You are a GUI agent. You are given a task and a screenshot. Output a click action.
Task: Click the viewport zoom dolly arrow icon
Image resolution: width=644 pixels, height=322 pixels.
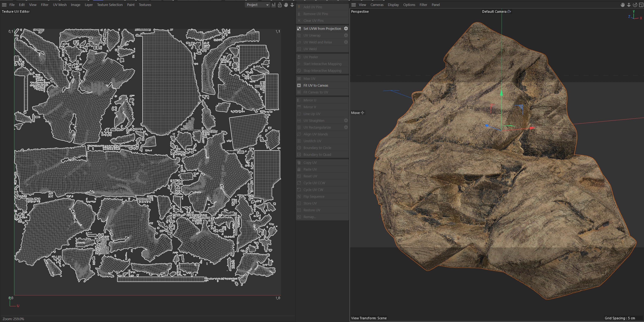[629, 5]
